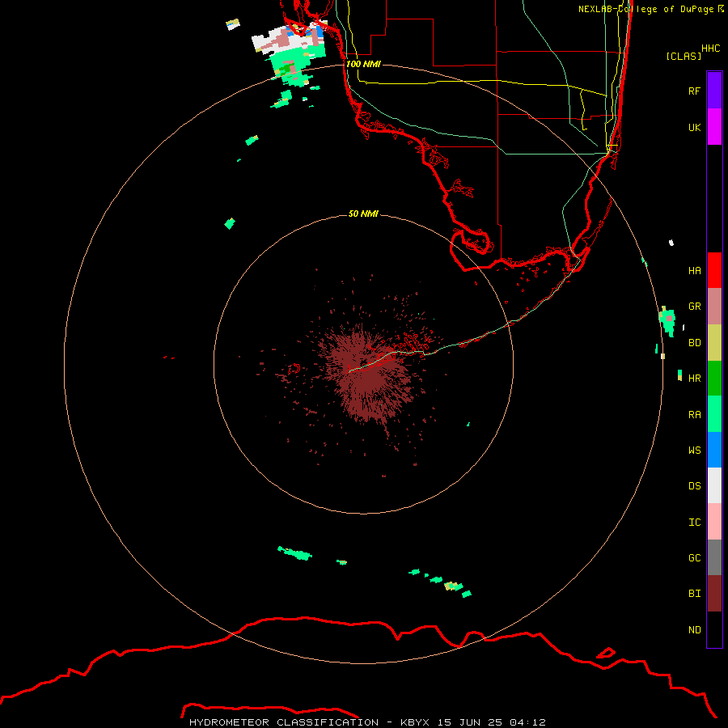Viewport: 728px width, 728px height.
Task: Click the NEXLAB-College of DuPage credit text
Action: pos(645,9)
